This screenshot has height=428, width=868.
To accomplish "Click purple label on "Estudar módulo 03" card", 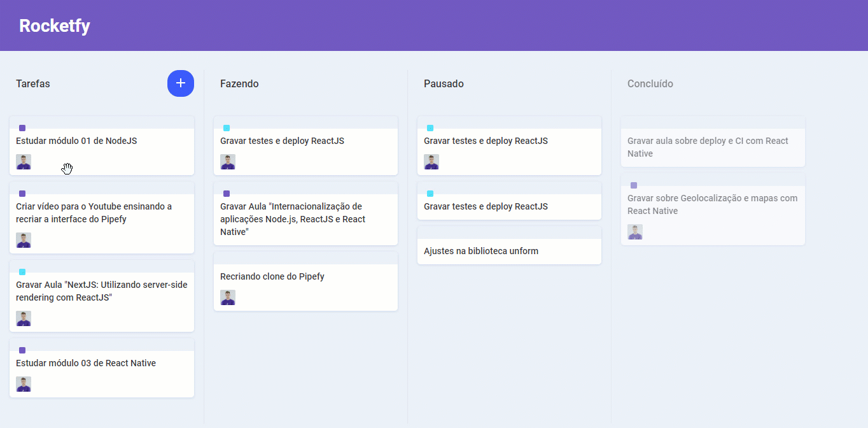I will click(22, 350).
